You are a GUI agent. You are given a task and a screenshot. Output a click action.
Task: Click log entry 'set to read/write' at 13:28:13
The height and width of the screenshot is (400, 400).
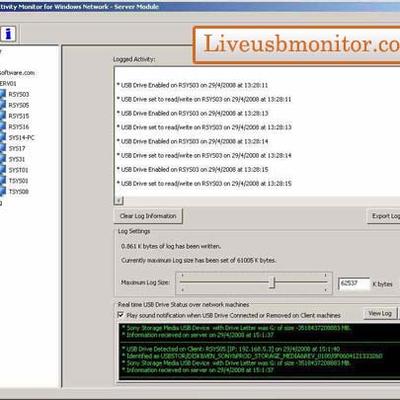tap(204, 127)
